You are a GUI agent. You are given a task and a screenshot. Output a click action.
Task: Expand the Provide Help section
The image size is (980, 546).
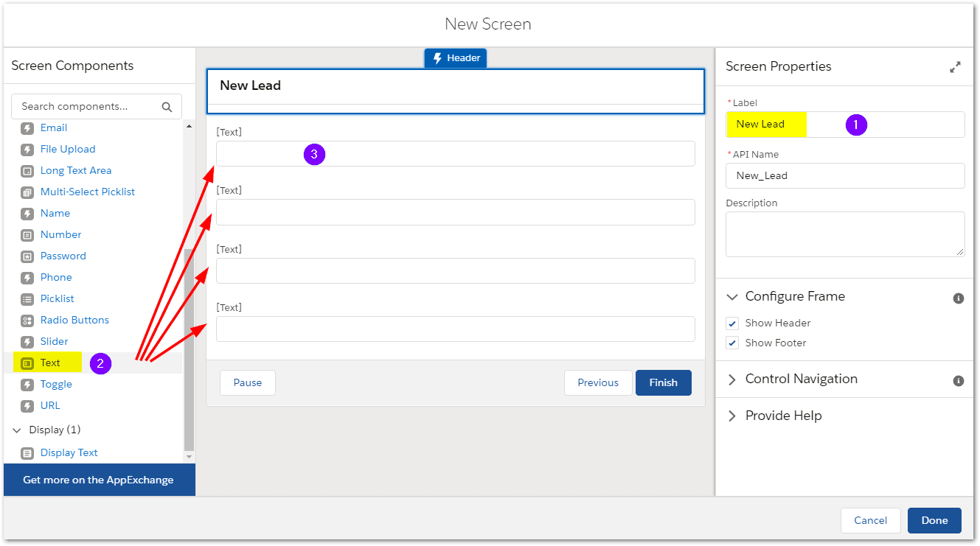pyautogui.click(x=732, y=416)
